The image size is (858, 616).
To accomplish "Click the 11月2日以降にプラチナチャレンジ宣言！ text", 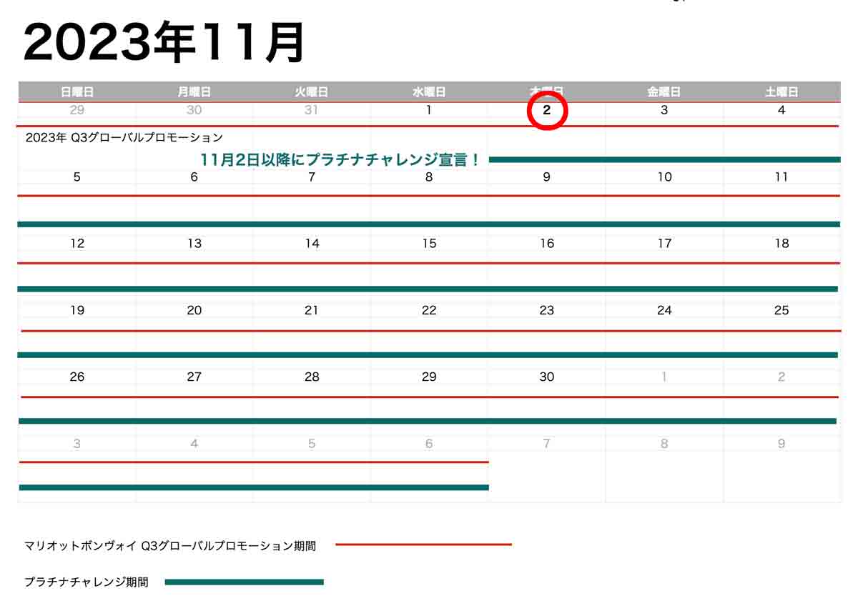I will pyautogui.click(x=340, y=159).
